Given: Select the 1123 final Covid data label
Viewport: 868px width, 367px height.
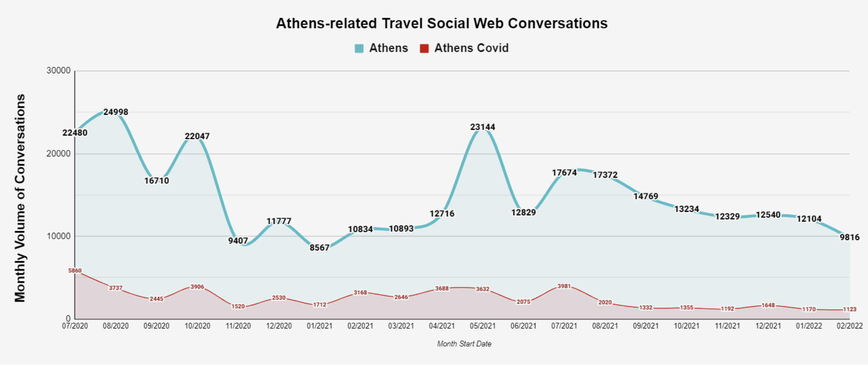Looking at the screenshot, I should [x=850, y=309].
